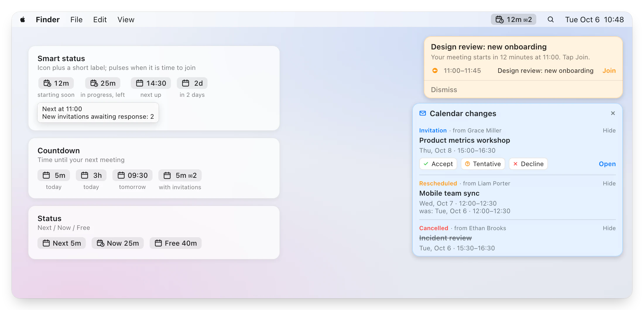Select the 5m today countdown chip
The height and width of the screenshot is (310, 644).
point(54,175)
